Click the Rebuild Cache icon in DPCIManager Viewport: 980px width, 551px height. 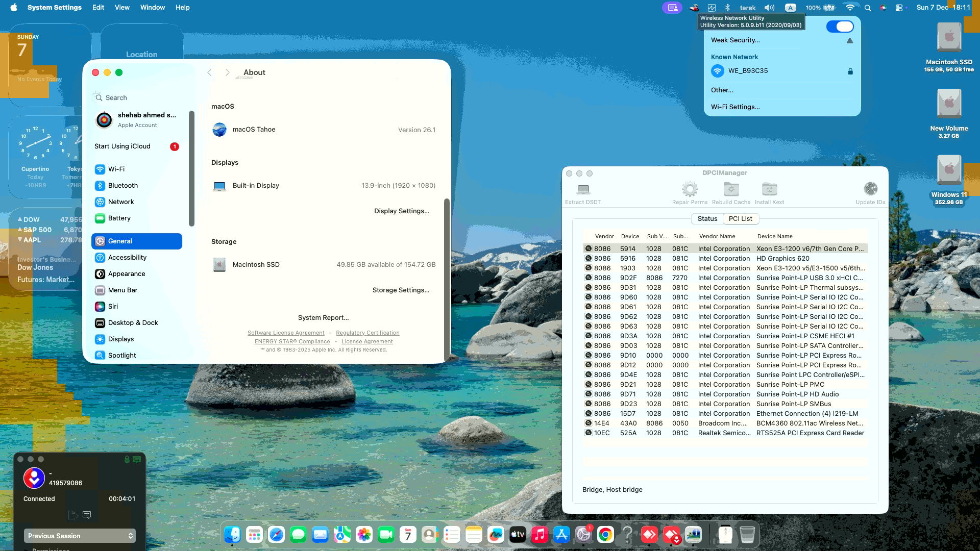731,189
